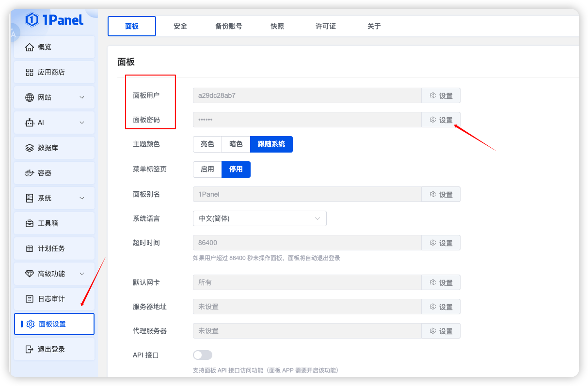Open Scheduled Tasks via the calendar icon
Viewport: 588px width, 386px height.
click(x=30, y=248)
